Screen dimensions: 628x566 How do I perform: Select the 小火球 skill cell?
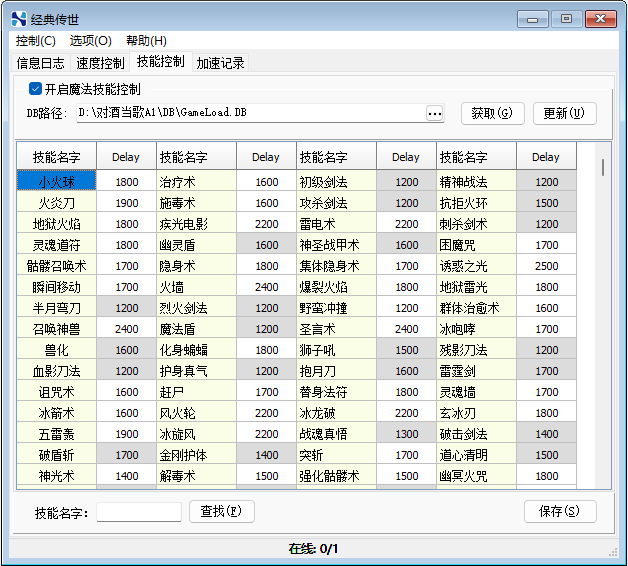56,181
